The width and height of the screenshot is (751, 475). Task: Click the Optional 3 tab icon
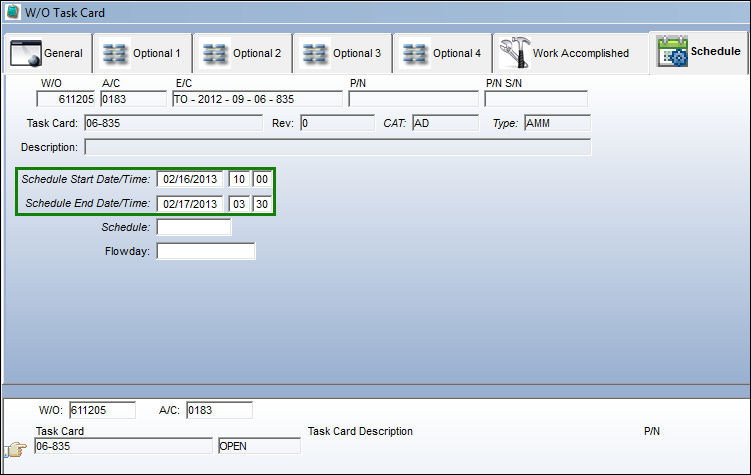(315, 53)
